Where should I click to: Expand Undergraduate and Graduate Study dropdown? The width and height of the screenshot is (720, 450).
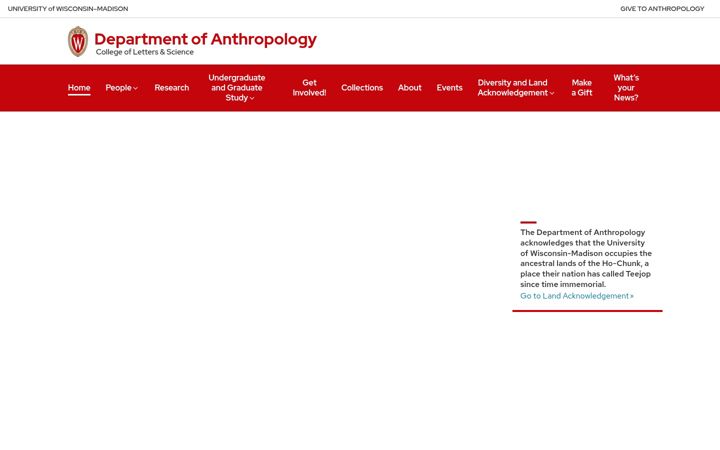point(236,88)
